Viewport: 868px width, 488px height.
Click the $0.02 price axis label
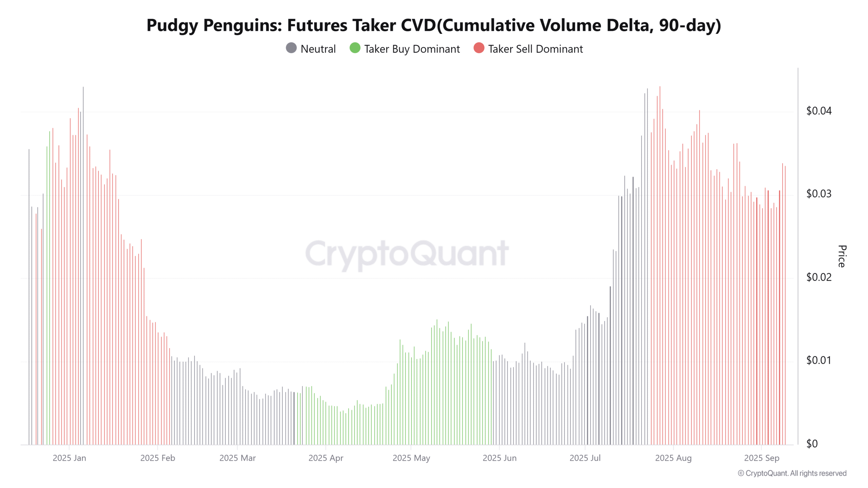coord(818,277)
